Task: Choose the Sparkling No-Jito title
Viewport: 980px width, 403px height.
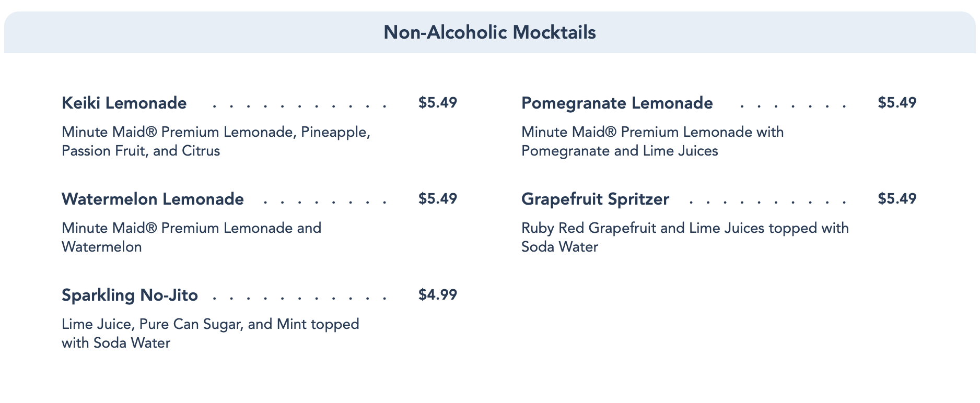Action: tap(130, 295)
